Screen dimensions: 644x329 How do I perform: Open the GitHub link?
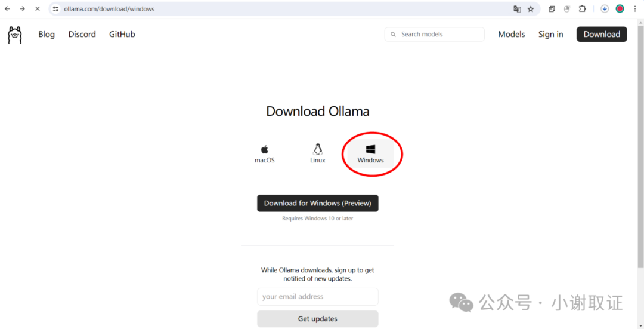point(122,34)
